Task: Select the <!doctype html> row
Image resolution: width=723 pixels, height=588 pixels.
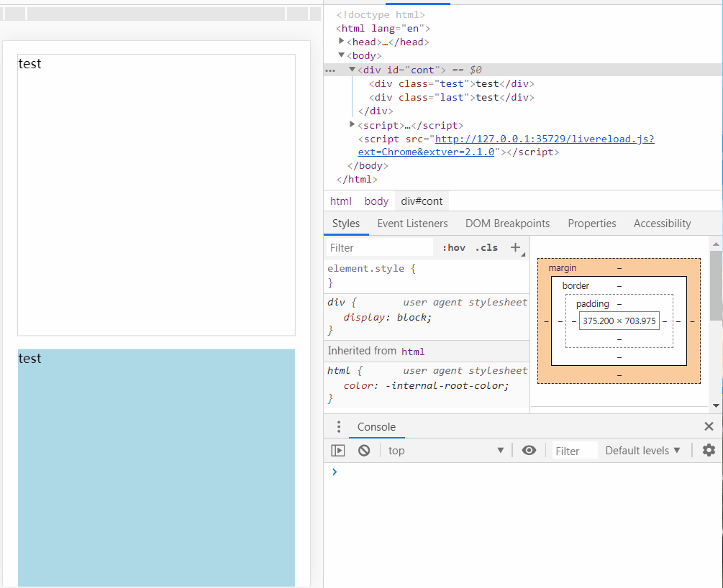Action: click(x=381, y=15)
